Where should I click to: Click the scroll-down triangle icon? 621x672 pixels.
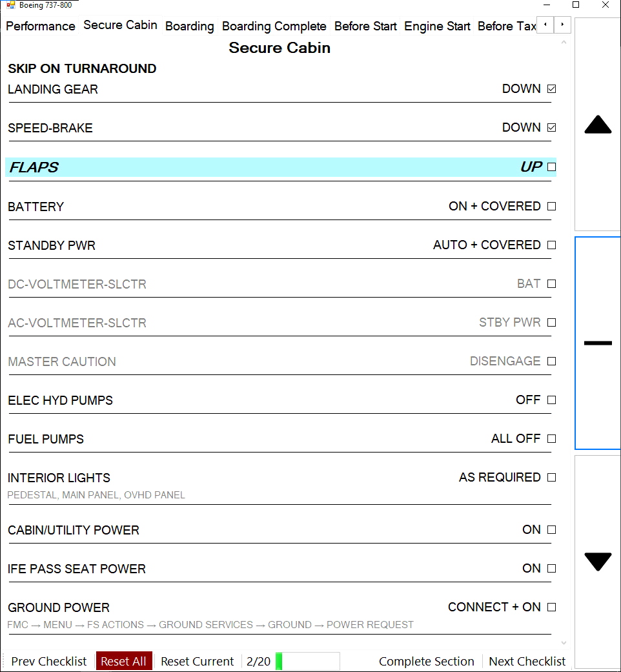point(597,562)
